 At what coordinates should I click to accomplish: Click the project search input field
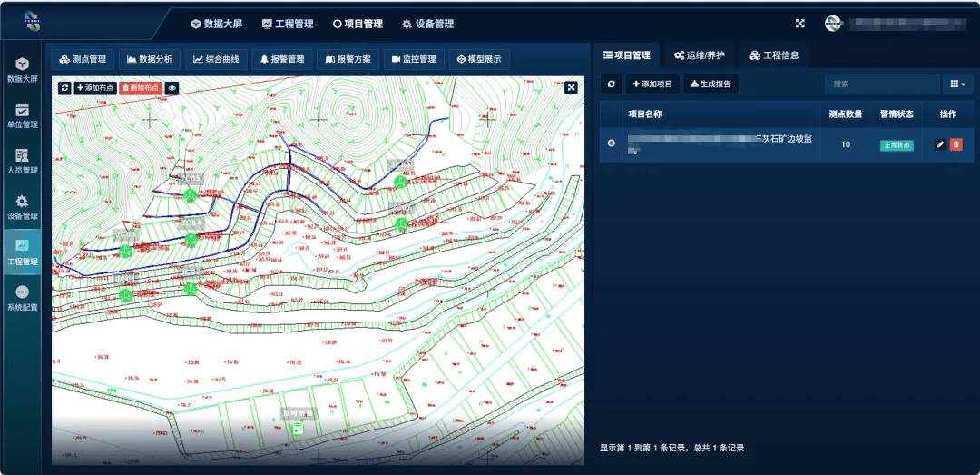(x=882, y=84)
